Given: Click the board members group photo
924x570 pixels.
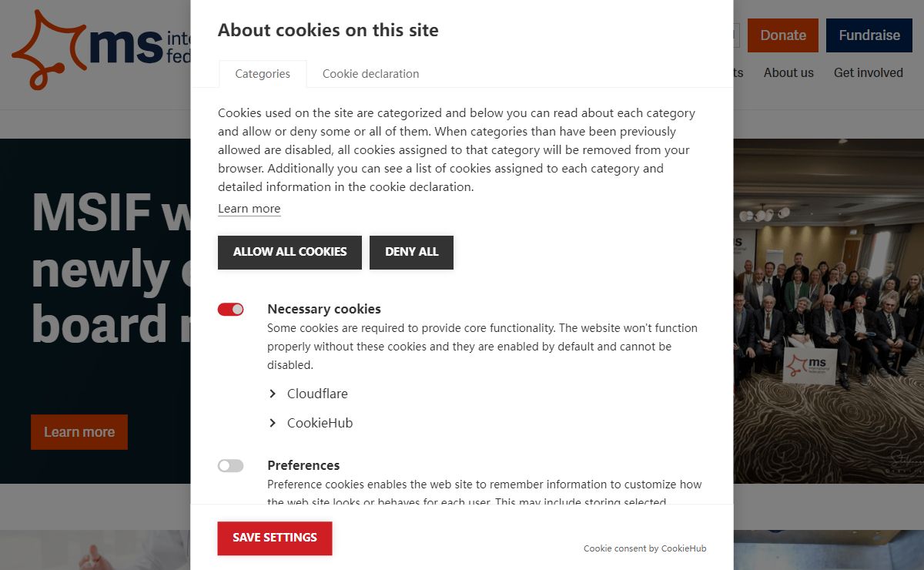Looking at the screenshot, I should click(x=829, y=311).
